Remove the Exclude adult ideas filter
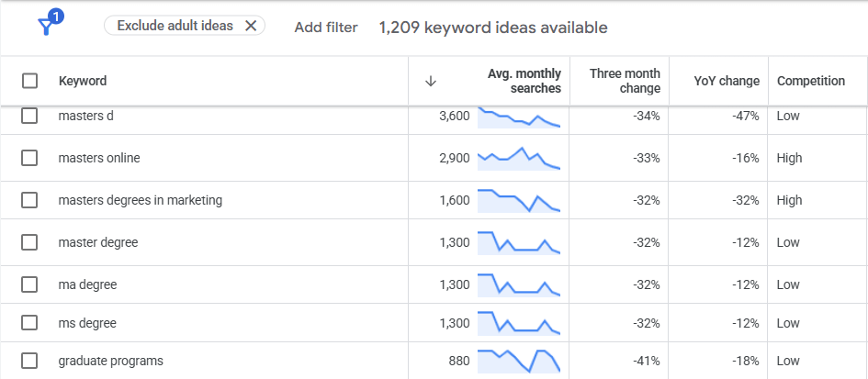The width and height of the screenshot is (868, 379). pyautogui.click(x=251, y=26)
